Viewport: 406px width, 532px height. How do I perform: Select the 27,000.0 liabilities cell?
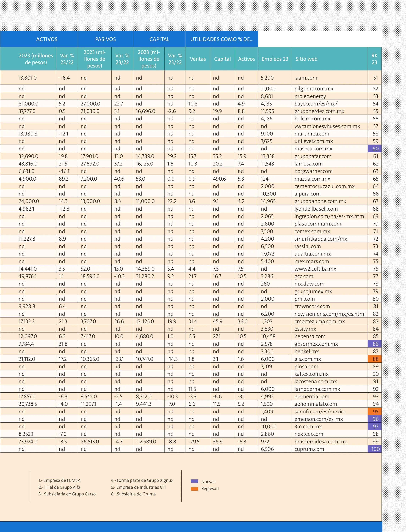click(90, 104)
